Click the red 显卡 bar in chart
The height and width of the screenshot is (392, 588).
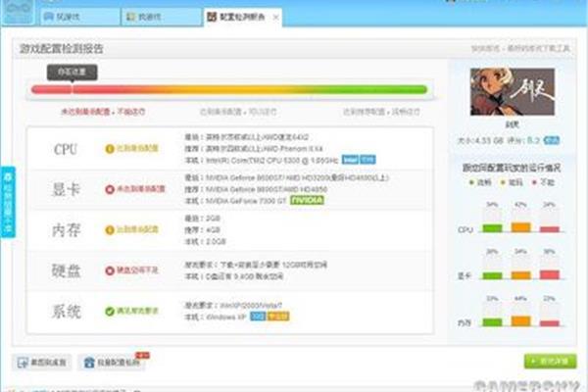[550, 274]
